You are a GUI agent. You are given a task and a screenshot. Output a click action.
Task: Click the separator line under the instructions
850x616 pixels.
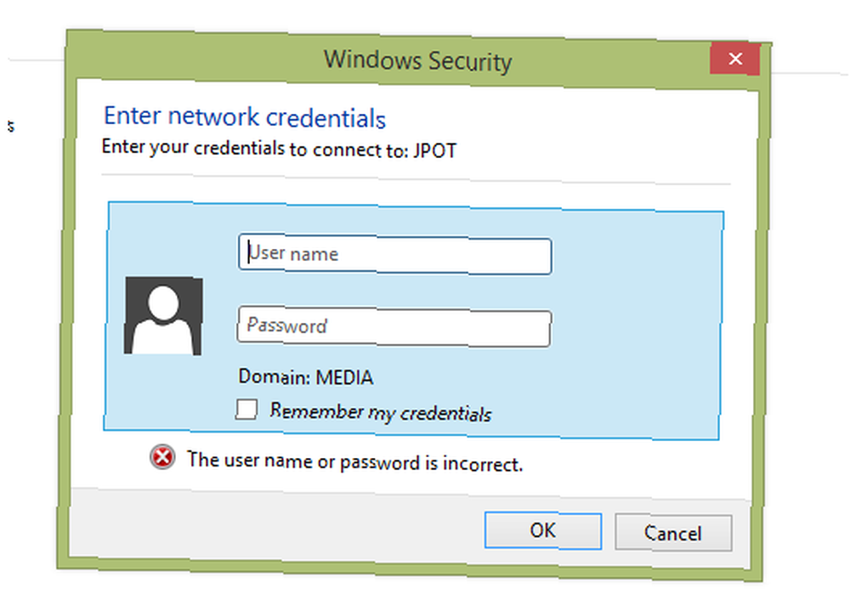[x=416, y=180]
